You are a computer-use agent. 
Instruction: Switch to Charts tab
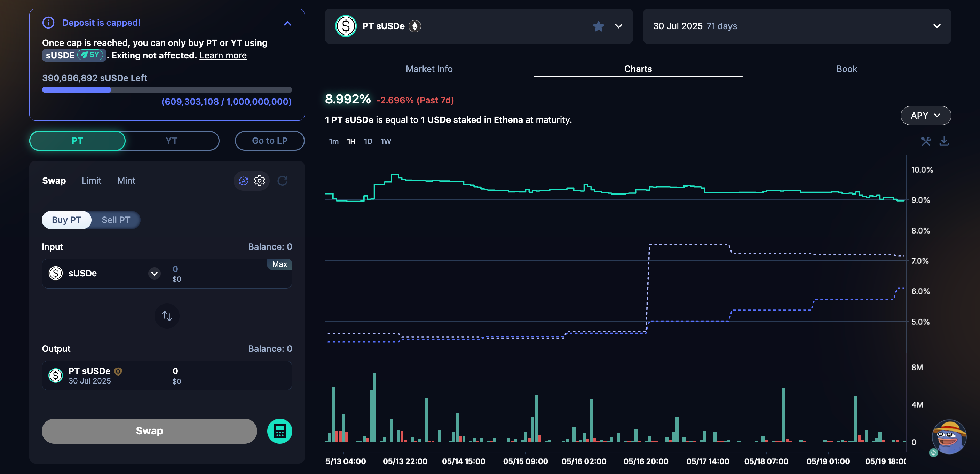[x=638, y=69]
